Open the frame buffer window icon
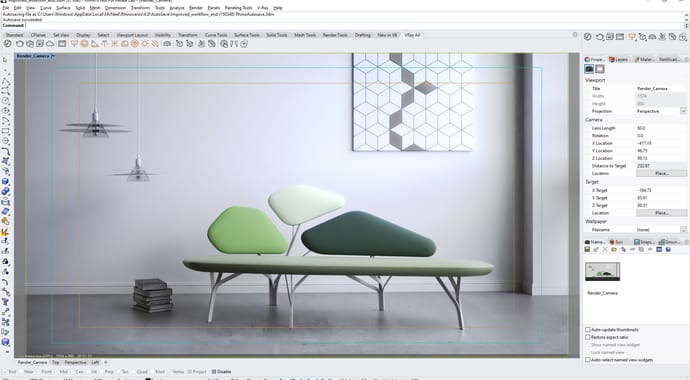 coord(62,44)
